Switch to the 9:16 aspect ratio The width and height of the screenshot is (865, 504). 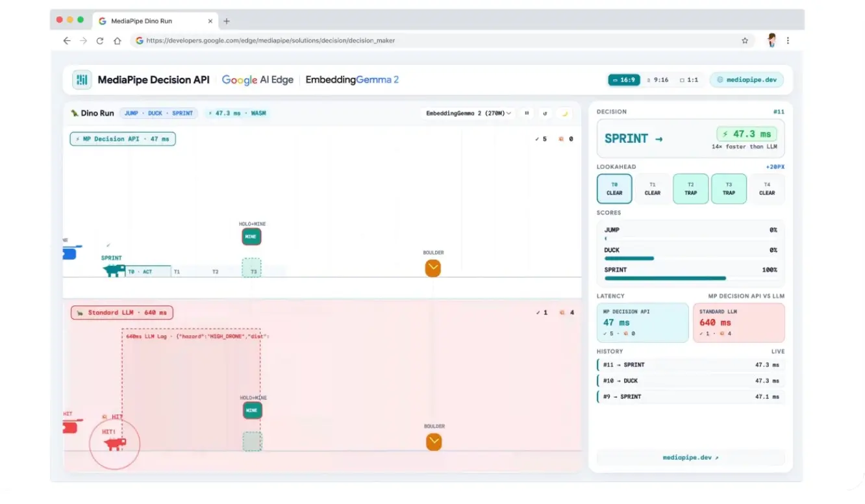pyautogui.click(x=658, y=80)
